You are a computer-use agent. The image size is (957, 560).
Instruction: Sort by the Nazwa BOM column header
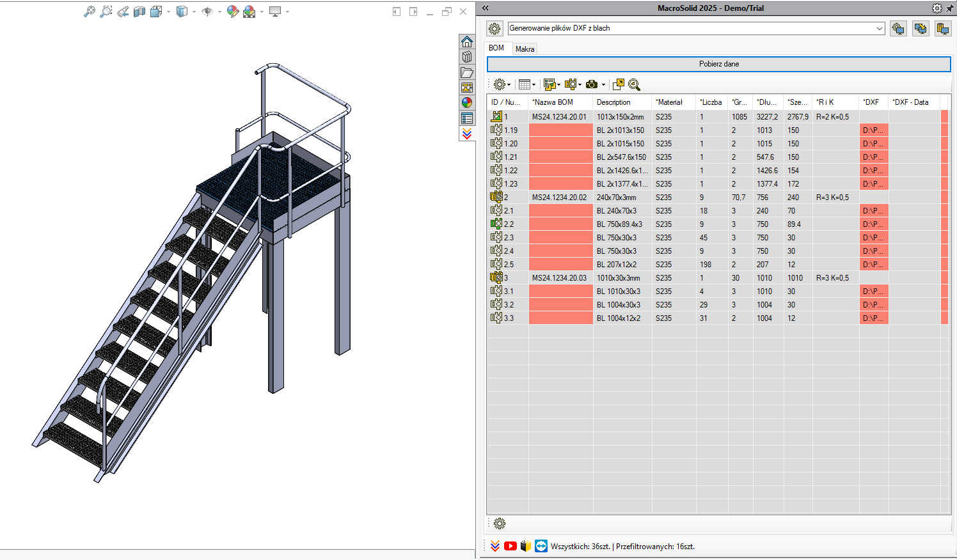(x=560, y=102)
